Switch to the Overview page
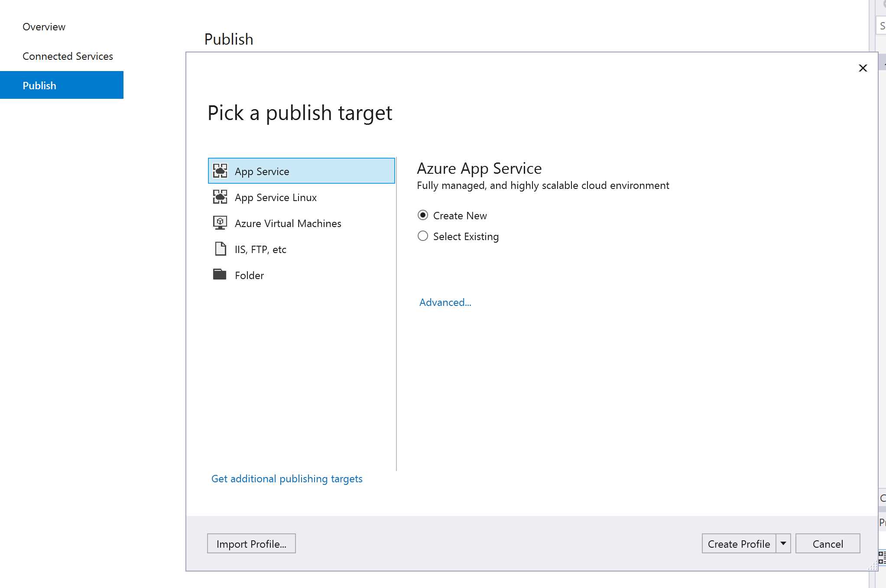Image resolution: width=886 pixels, height=588 pixels. pyautogui.click(x=44, y=26)
